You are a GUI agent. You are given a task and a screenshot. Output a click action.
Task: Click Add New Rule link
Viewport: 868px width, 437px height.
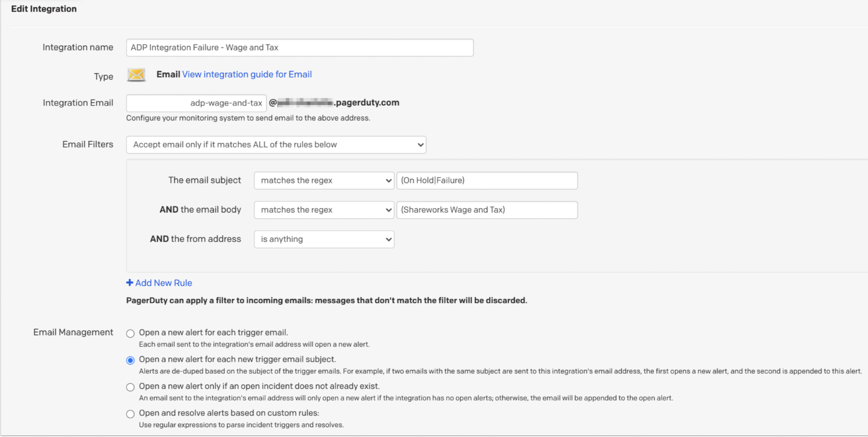(x=164, y=283)
